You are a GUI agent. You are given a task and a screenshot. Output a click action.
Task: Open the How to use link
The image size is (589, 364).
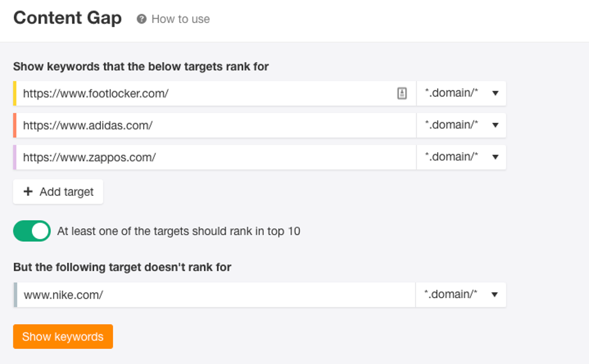180,19
